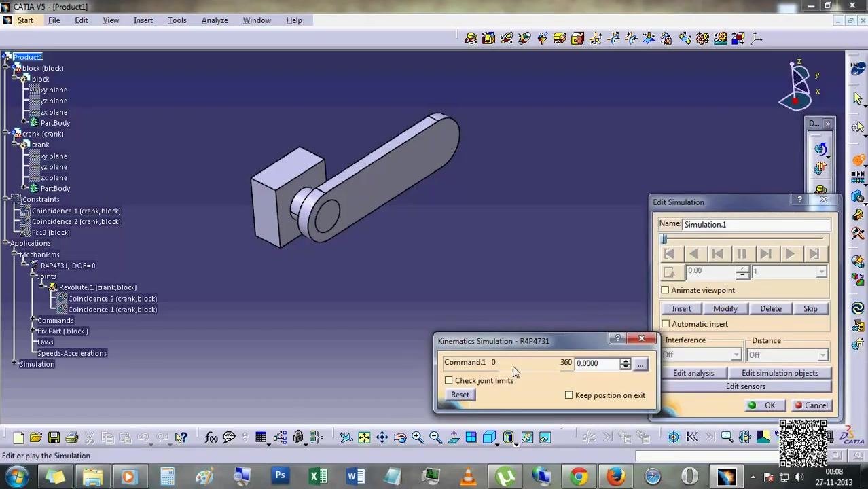The width and height of the screenshot is (868, 489).
Task: Click the Modify button
Action: (x=725, y=309)
